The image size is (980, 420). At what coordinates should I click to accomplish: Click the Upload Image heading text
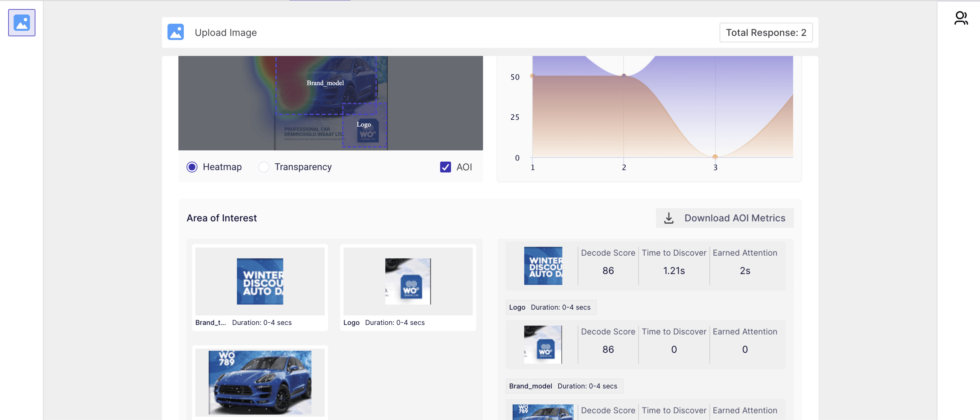click(x=226, y=32)
